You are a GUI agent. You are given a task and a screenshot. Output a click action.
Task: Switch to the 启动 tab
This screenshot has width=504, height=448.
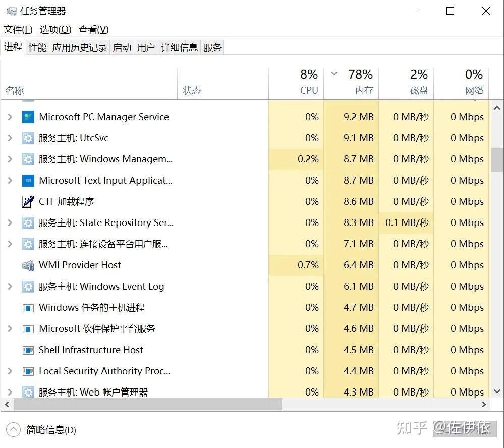point(122,47)
